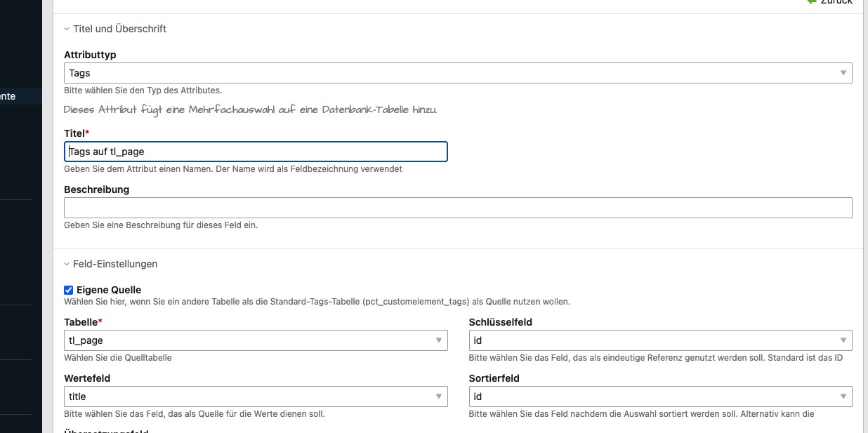Screen dimensions: 868x433
Task: Open the Tabelle dropdown showing tl_page
Action: 255,340
